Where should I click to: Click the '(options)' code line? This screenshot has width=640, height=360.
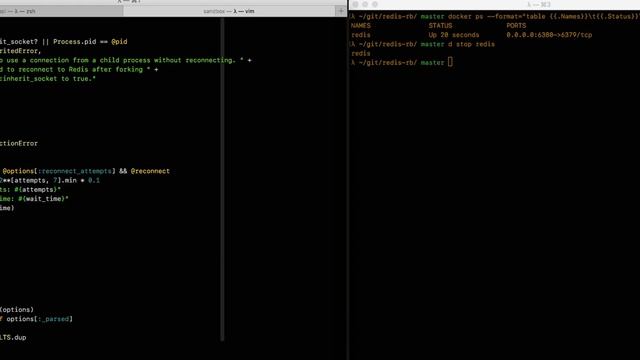(x=17, y=309)
